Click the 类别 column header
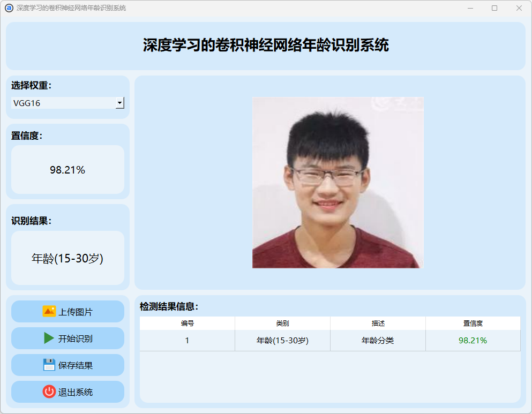532x414 pixels. coord(282,323)
